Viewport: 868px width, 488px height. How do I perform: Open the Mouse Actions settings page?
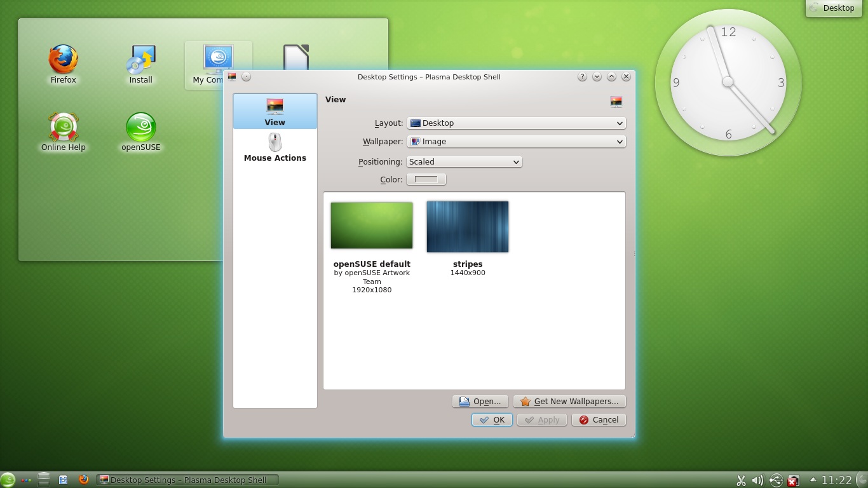275,147
